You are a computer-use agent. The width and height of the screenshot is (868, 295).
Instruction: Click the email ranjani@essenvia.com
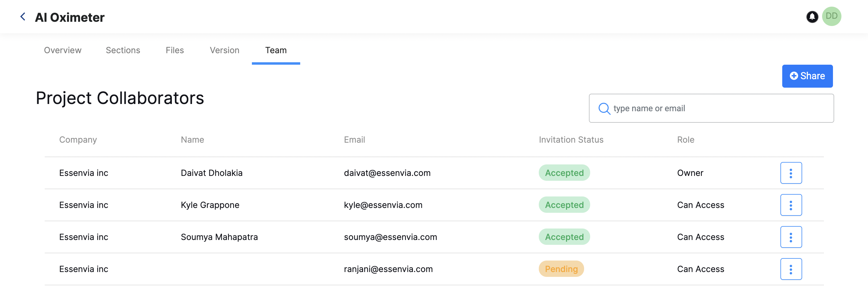(x=388, y=269)
